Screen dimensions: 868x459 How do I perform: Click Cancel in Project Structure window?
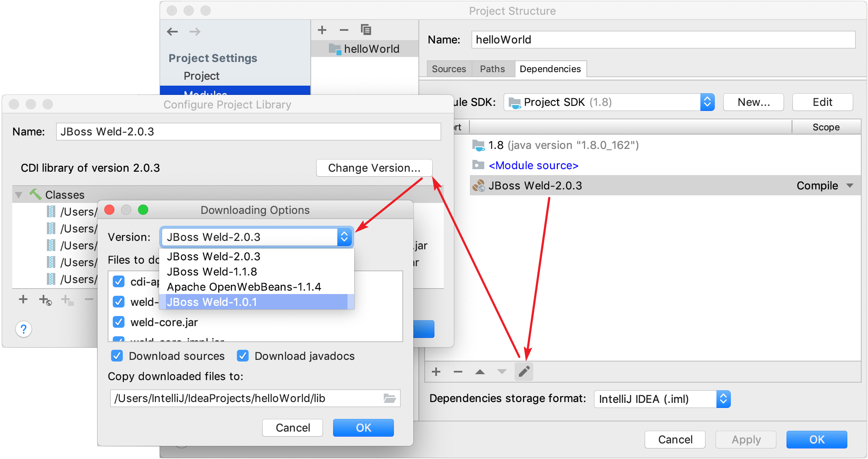[x=675, y=440]
